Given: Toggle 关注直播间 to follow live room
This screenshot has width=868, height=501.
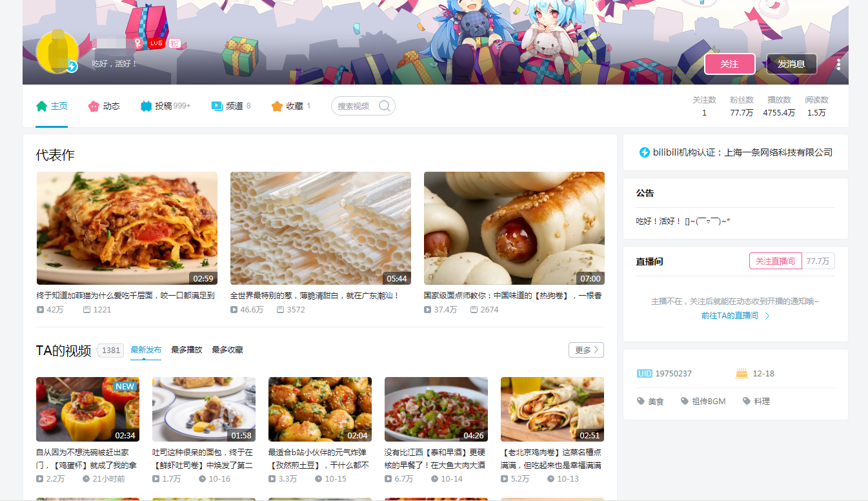Looking at the screenshot, I should [775, 261].
